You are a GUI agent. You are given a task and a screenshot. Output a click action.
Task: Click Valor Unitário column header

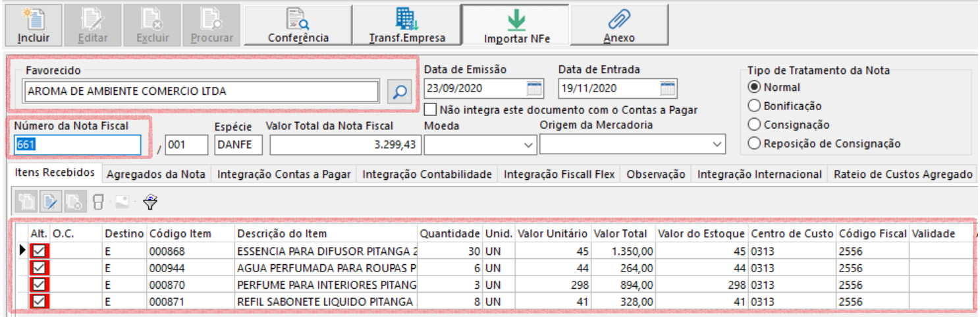coord(553,233)
